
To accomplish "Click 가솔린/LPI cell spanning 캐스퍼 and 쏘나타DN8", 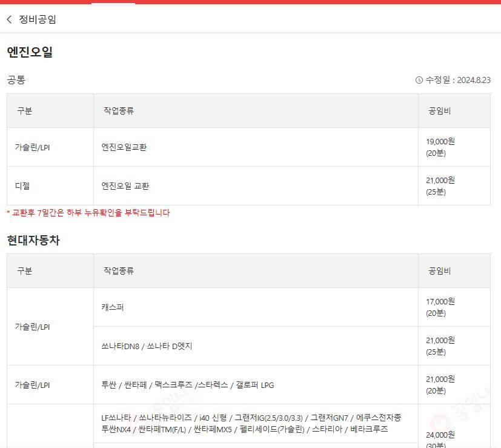I will pyautogui.click(x=50, y=327).
